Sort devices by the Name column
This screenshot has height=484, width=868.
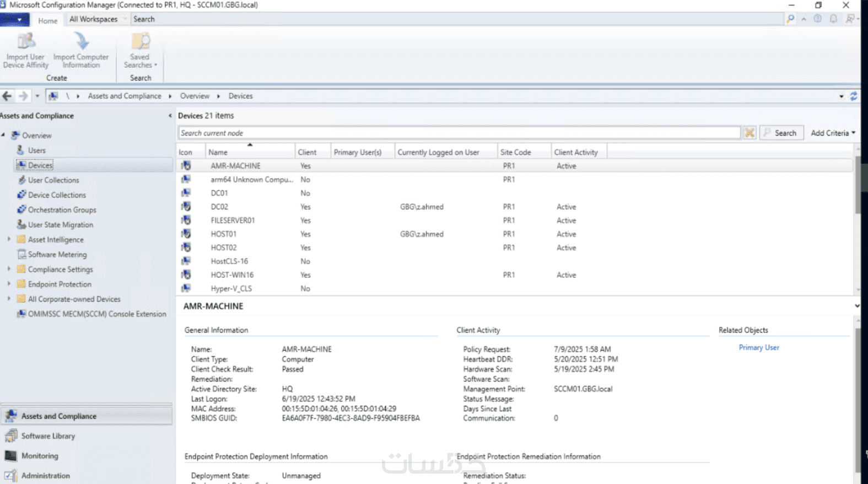tap(251, 152)
